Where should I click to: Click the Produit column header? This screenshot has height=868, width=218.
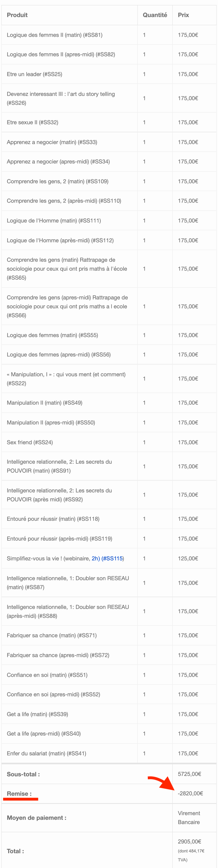coord(17,15)
